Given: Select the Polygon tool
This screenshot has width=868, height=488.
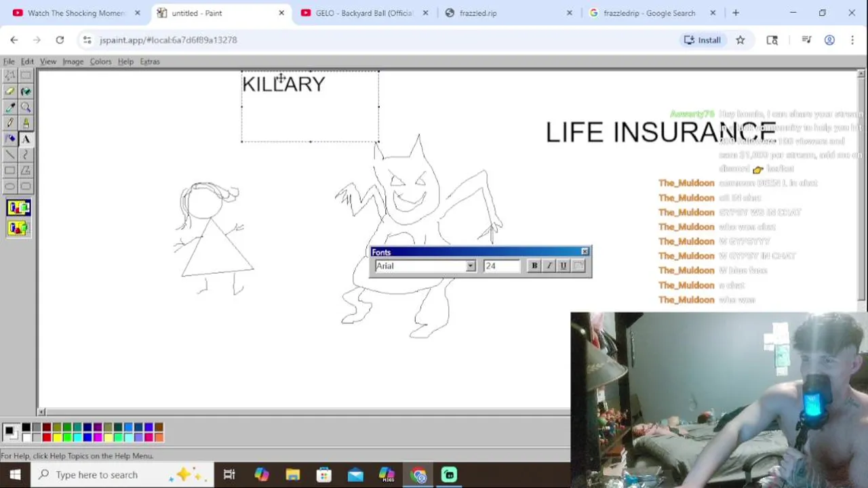Looking at the screenshot, I should coord(26,170).
